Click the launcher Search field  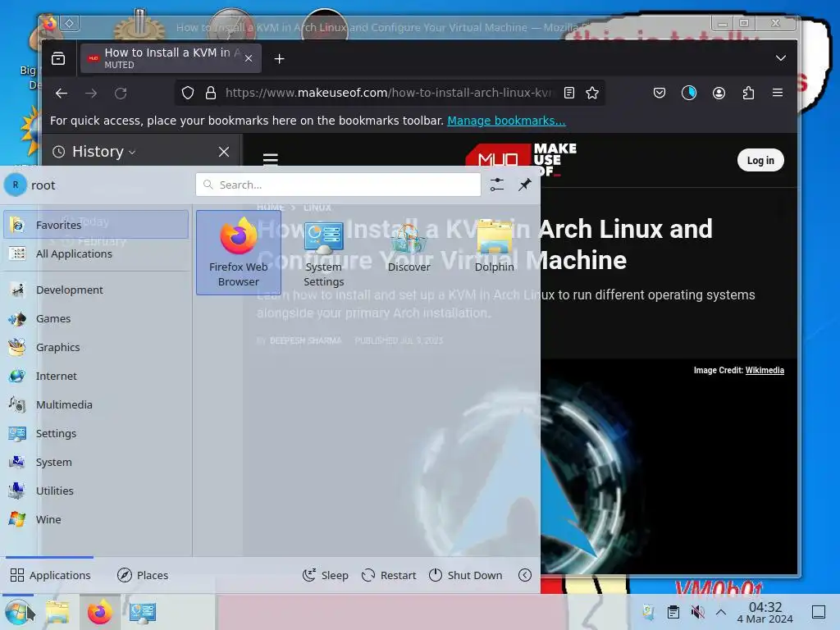338,185
